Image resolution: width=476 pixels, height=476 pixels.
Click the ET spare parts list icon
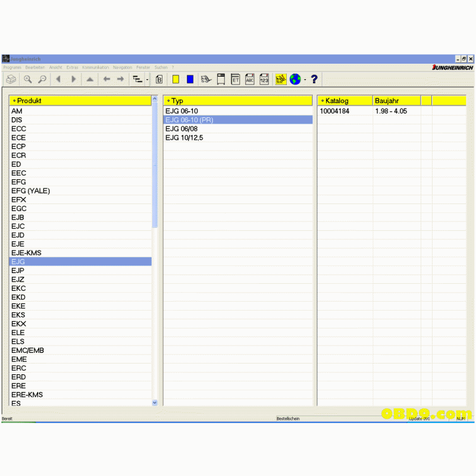(235, 80)
